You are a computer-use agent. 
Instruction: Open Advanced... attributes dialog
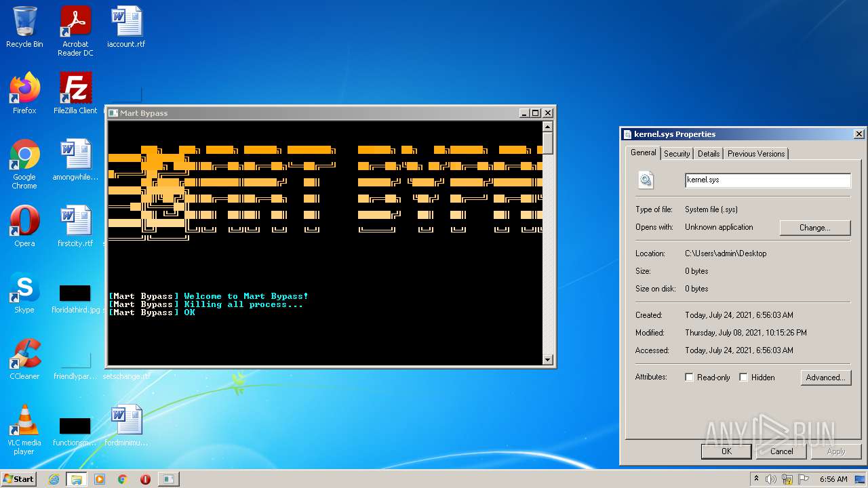[825, 378]
